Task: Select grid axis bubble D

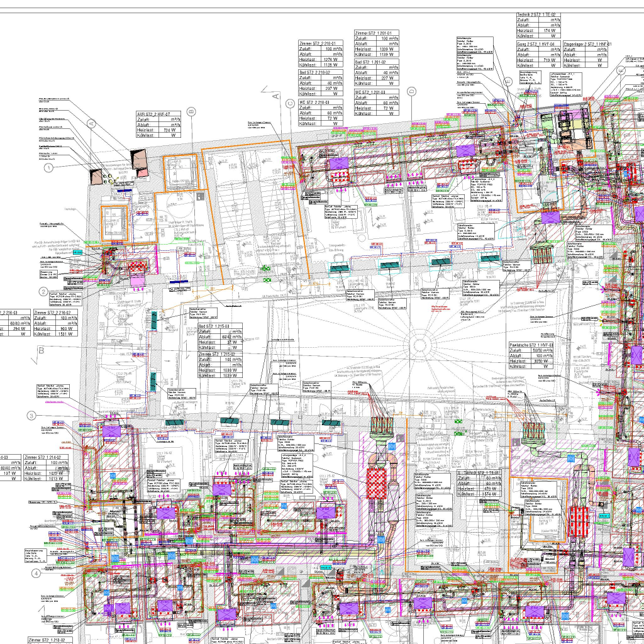Action: click(412, 91)
